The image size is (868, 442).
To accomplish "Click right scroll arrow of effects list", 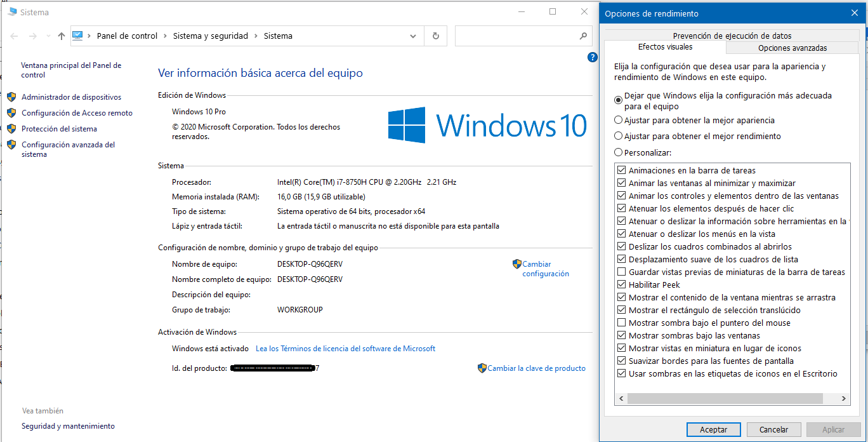I will point(844,399).
